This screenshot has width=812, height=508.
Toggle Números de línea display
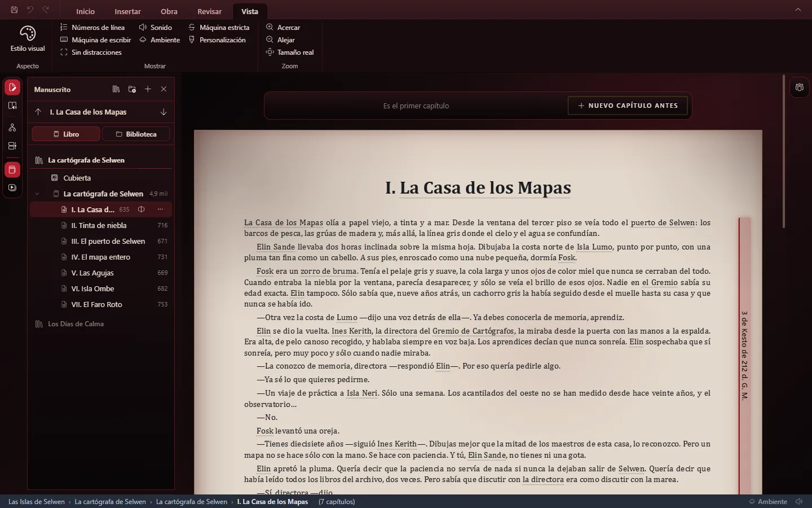click(92, 27)
